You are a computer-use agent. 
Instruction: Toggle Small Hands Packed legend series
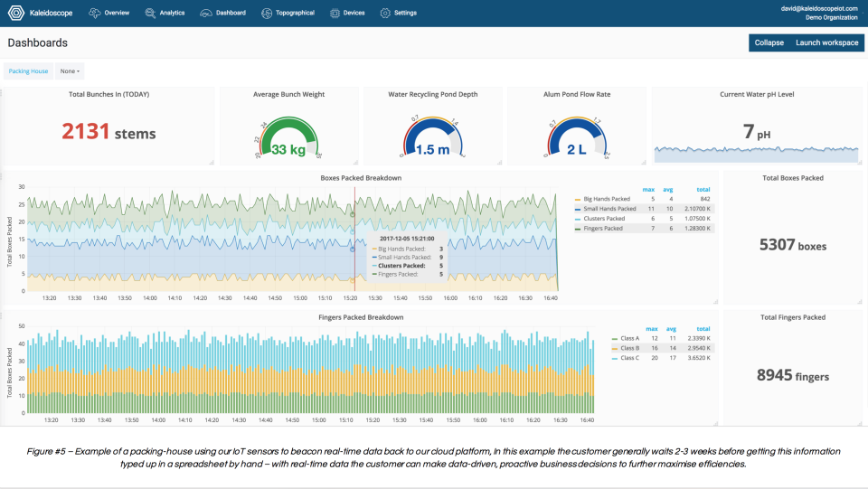(609, 209)
